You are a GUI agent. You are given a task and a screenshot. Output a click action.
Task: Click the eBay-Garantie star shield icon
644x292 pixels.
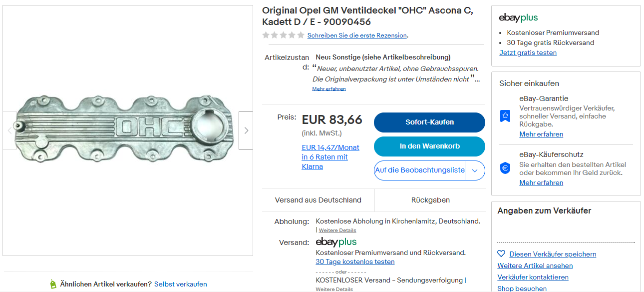505,116
